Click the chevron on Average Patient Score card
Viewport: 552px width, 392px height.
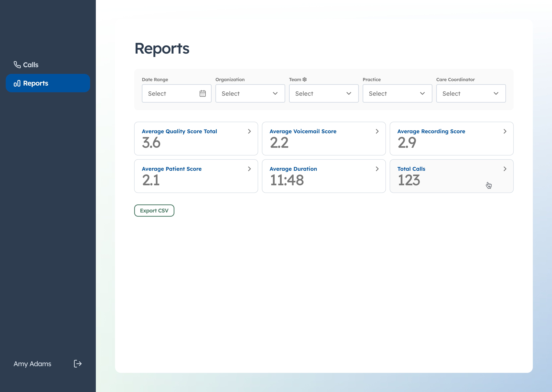click(249, 169)
